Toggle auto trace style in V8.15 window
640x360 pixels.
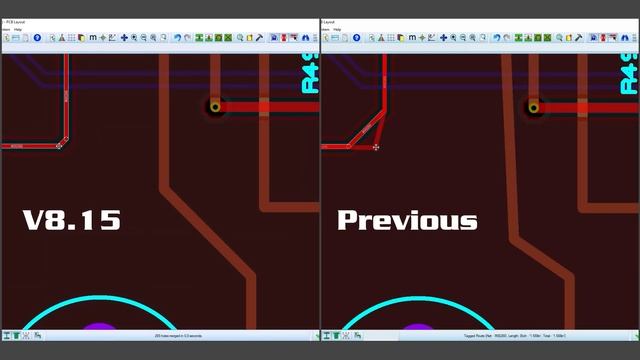294,38
